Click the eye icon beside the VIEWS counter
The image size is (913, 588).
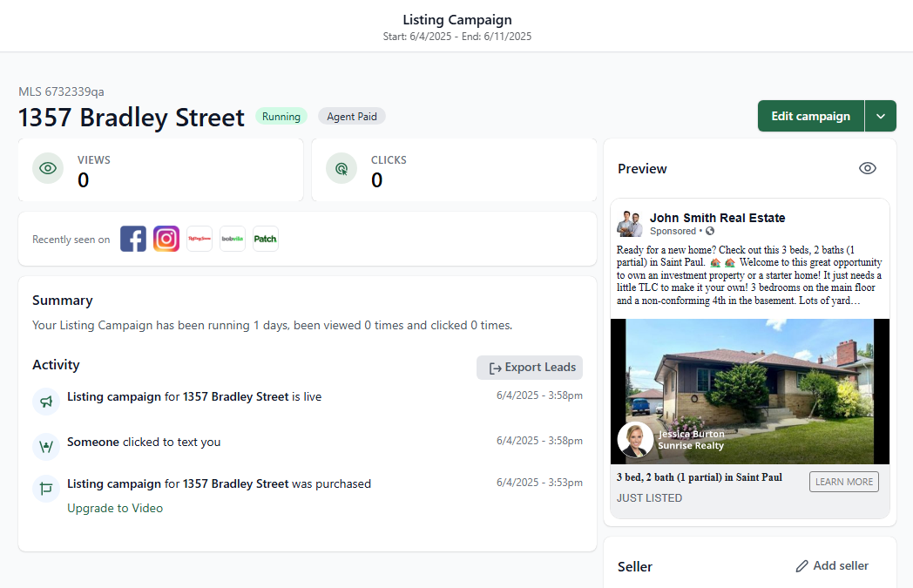tap(48, 167)
